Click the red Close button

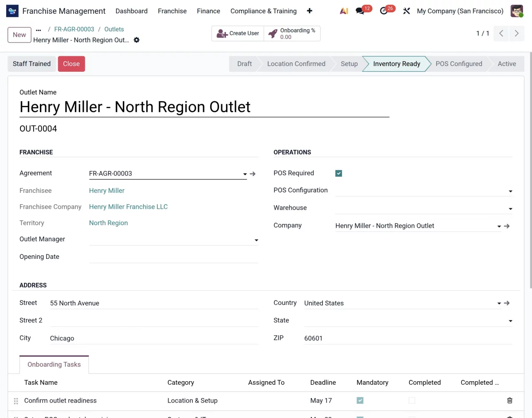tap(71, 64)
